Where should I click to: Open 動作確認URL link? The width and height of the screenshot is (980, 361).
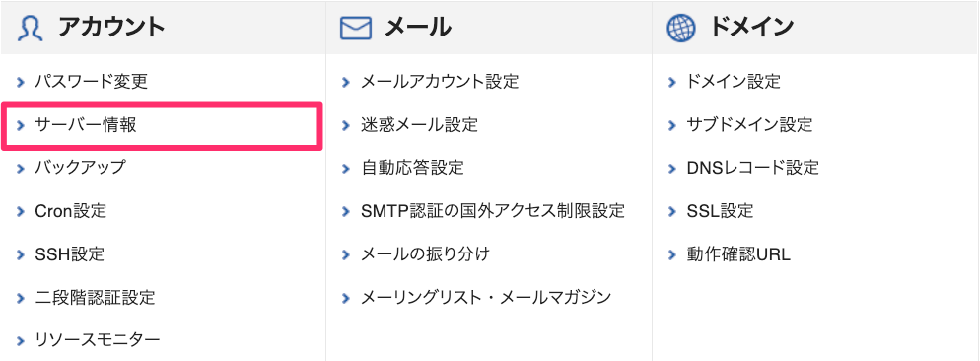[x=738, y=254]
